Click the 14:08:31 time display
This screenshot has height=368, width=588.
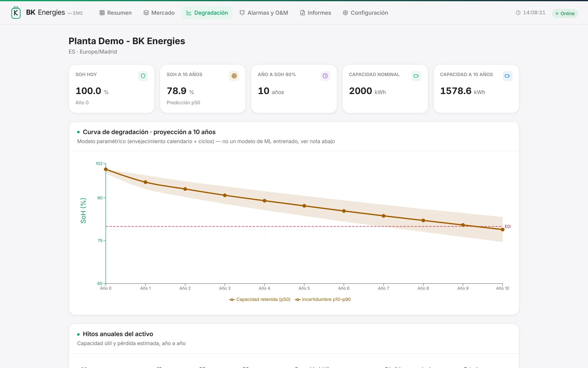(534, 13)
